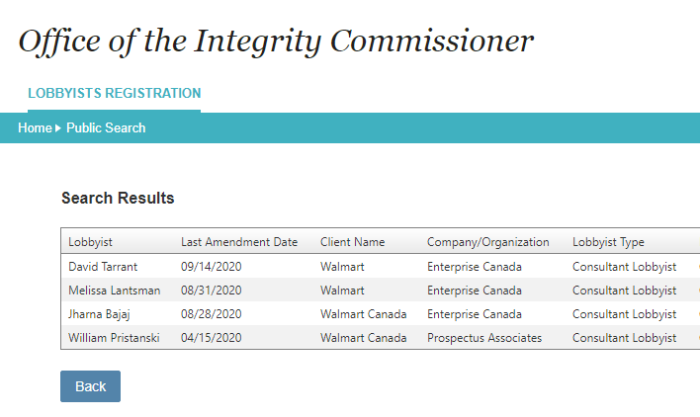Go to Home in the breadcrumb
This screenshot has height=417, width=700.
tap(35, 128)
